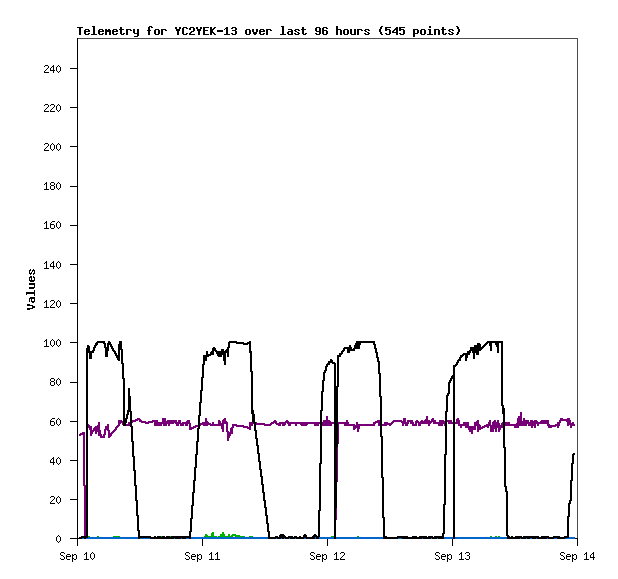The width and height of the screenshot is (618, 579).
Task: Click the y-axis tick label '160'
Action: (52, 225)
